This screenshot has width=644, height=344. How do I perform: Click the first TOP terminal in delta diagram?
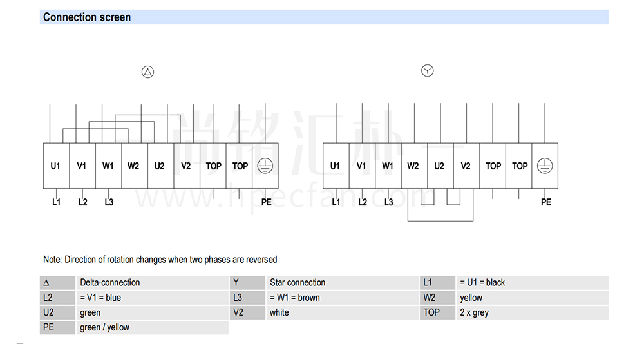coord(213,166)
